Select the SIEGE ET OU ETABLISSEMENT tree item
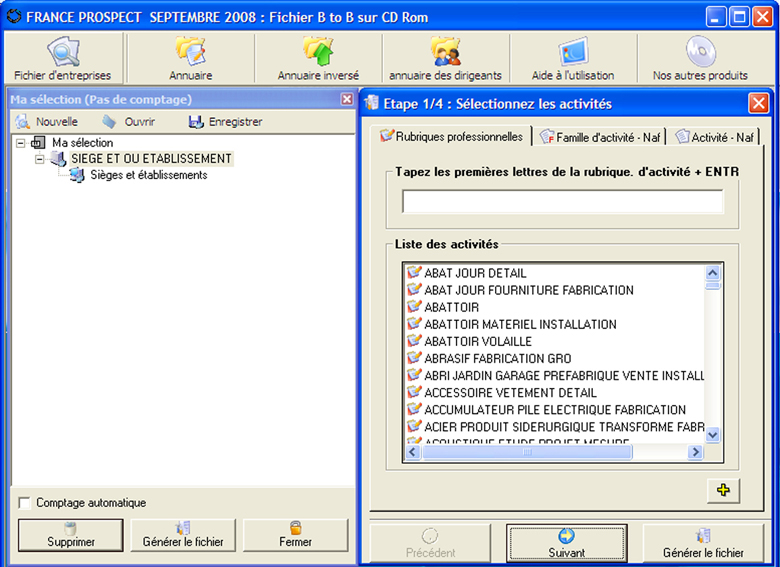This screenshot has height=567, width=780. click(151, 159)
